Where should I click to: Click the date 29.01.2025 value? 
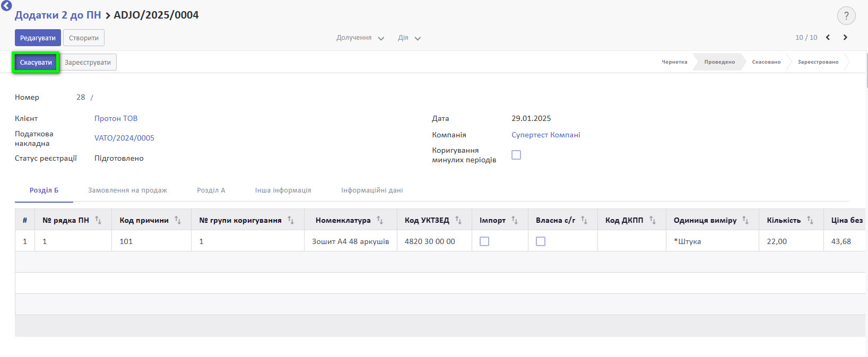point(531,118)
